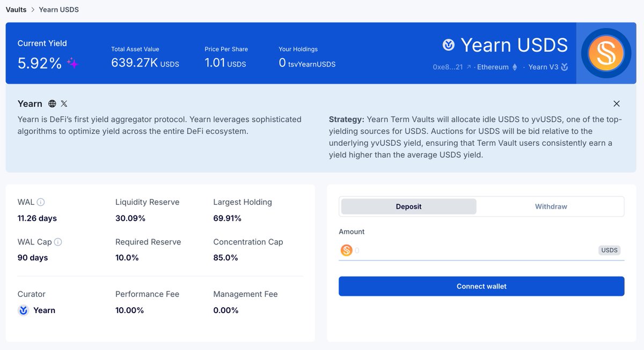This screenshot has height=350, width=644.
Task: Click the 30.09% Liquidity Reserve value
Action: coord(130,218)
